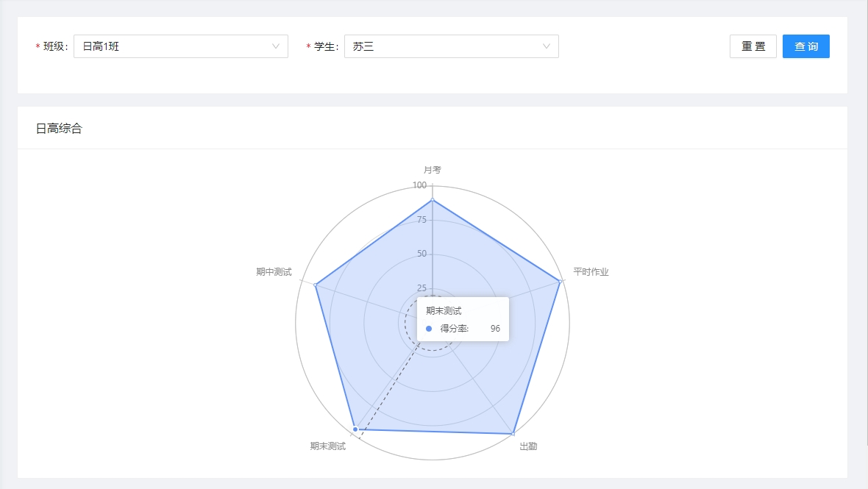The height and width of the screenshot is (489, 868).
Task: Select the highlighted 期末测试 data point
Action: pyautogui.click(x=355, y=429)
